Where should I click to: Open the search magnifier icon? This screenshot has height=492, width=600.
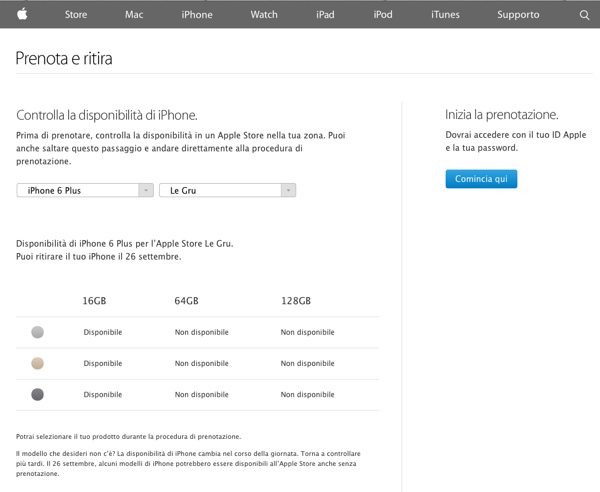(x=585, y=15)
